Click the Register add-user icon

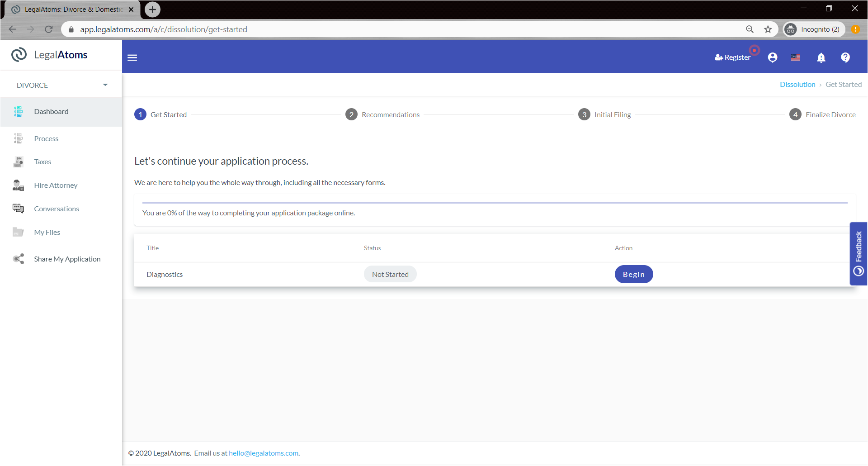(719, 57)
